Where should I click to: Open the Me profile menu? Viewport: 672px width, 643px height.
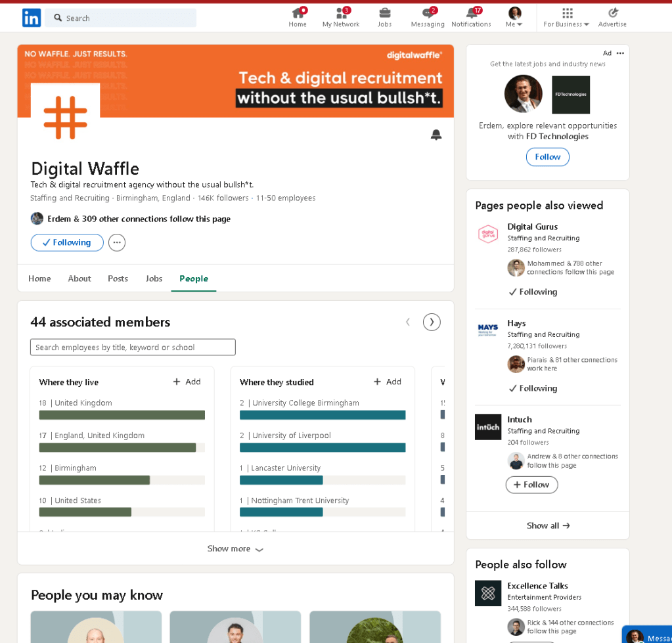click(514, 18)
